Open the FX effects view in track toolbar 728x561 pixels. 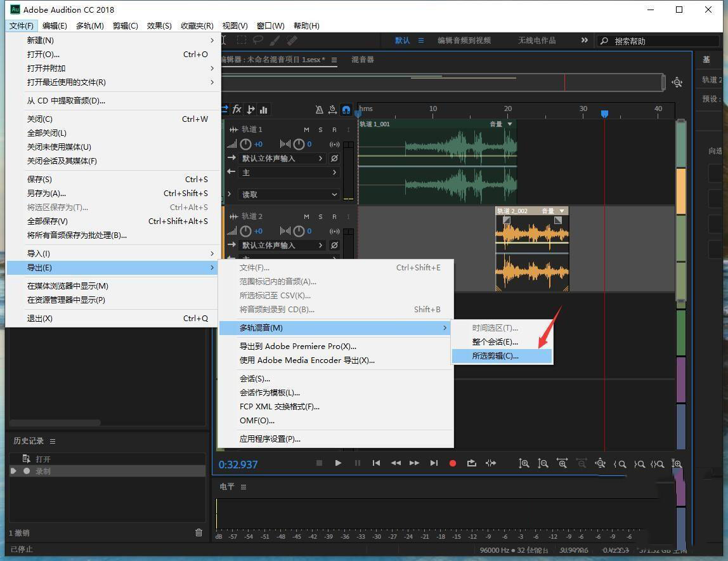tap(237, 109)
